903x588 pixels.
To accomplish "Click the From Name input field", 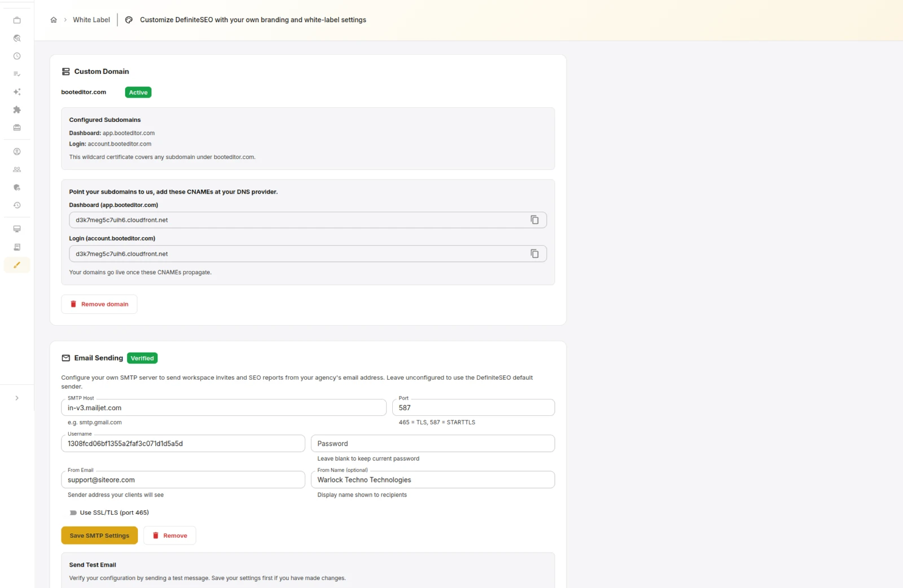I will 433,480.
